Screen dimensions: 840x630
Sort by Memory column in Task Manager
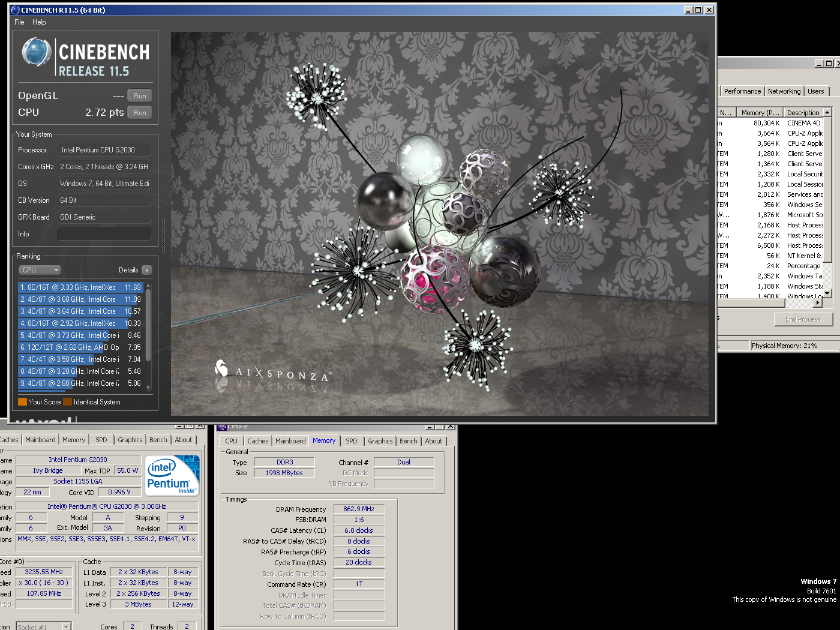pos(759,113)
